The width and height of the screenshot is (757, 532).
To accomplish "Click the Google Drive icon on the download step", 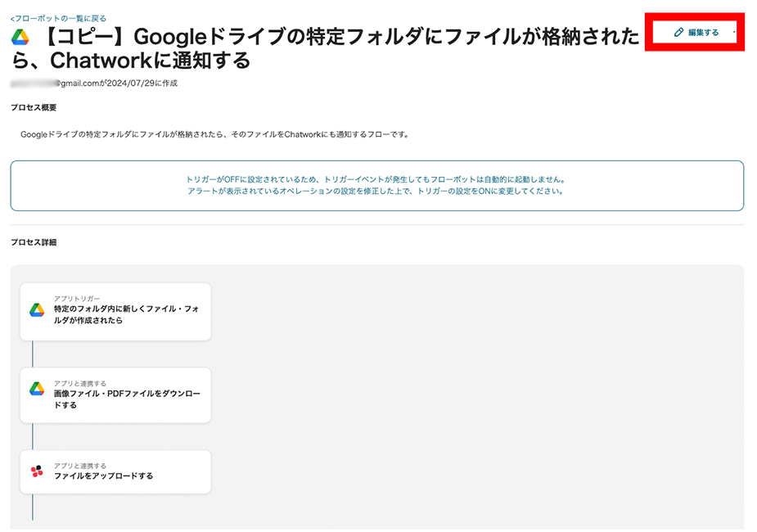I will point(37,389).
